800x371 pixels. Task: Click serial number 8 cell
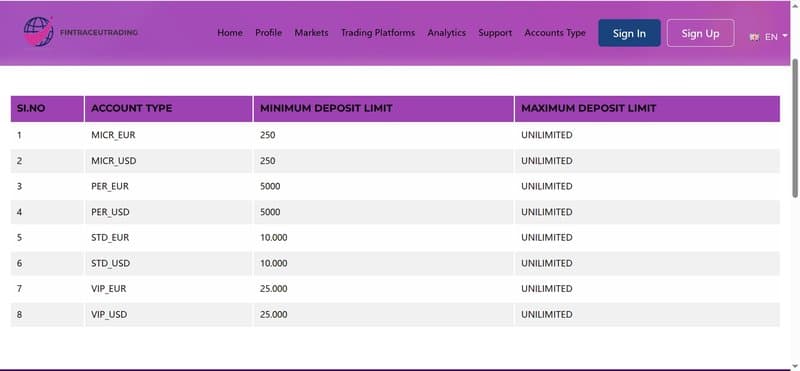[x=47, y=314]
